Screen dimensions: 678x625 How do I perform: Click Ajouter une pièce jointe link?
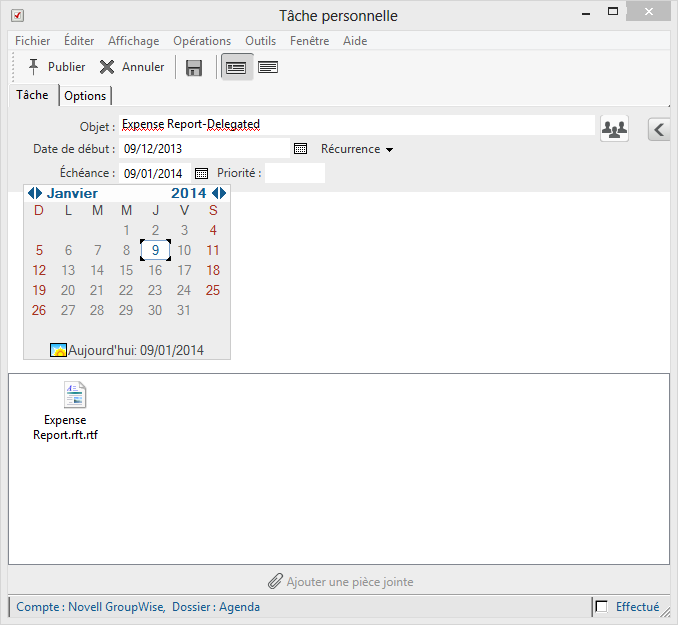[349, 582]
